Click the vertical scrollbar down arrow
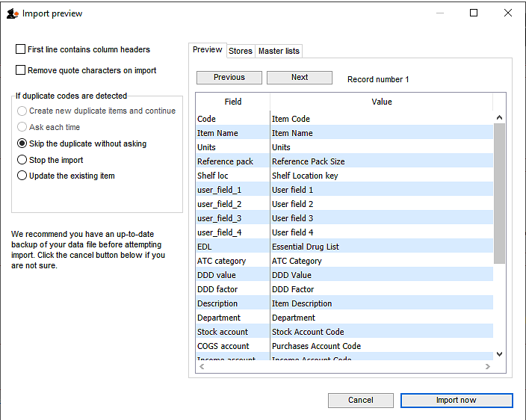The image size is (526, 420). click(x=499, y=353)
